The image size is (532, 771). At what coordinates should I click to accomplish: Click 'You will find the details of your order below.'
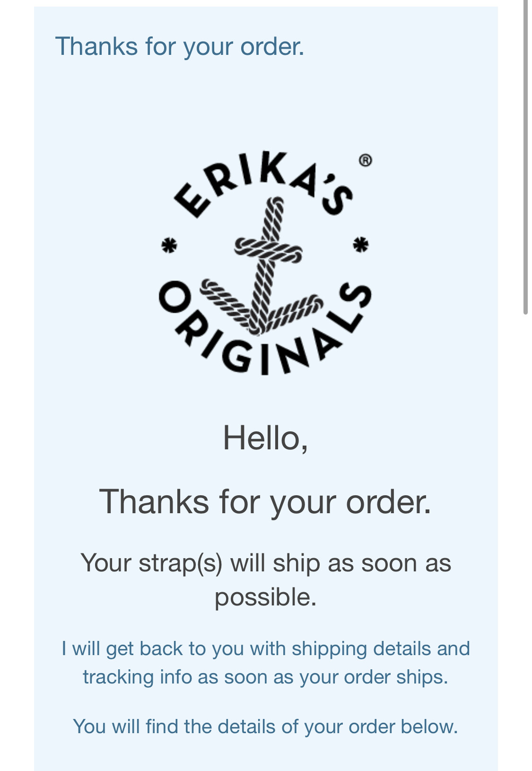(266, 727)
